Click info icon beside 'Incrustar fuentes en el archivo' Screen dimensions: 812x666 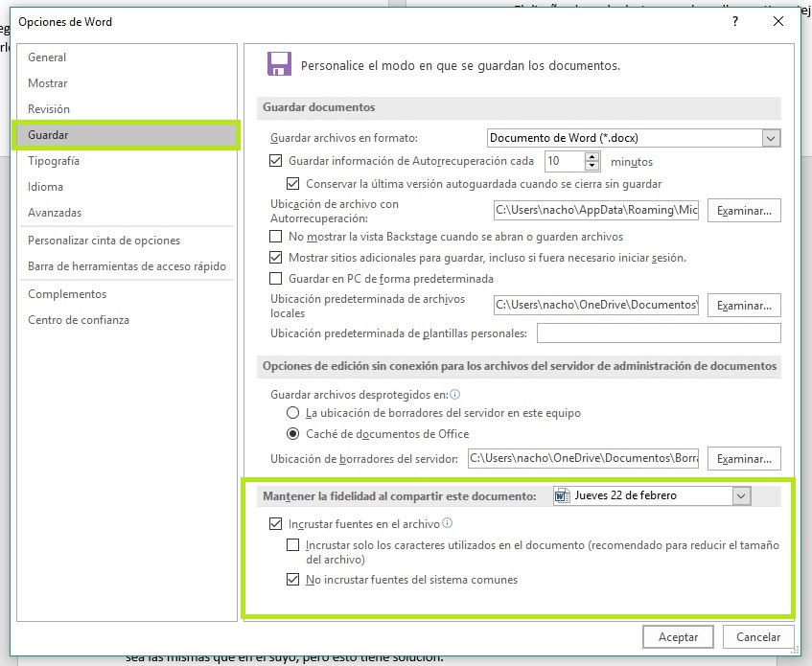448,523
